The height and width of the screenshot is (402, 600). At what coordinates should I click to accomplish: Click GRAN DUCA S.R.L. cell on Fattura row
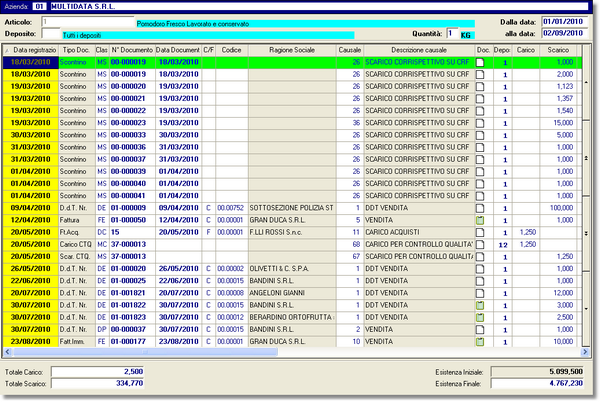point(292,220)
